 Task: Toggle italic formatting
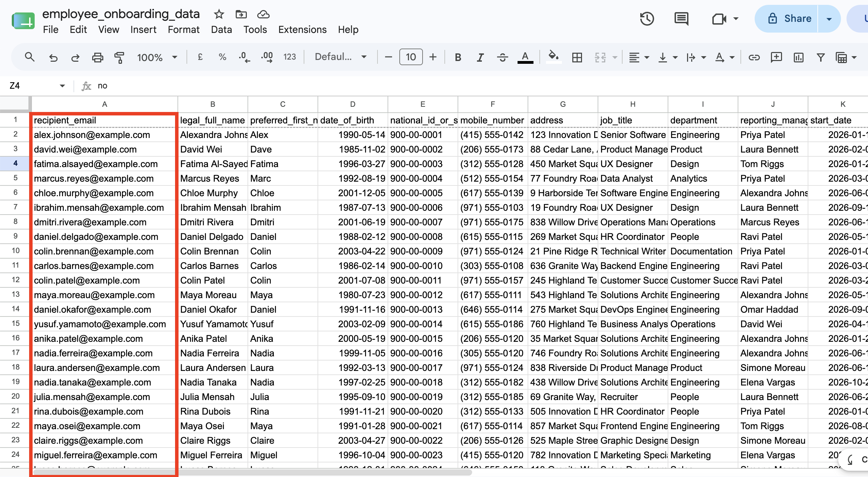480,57
